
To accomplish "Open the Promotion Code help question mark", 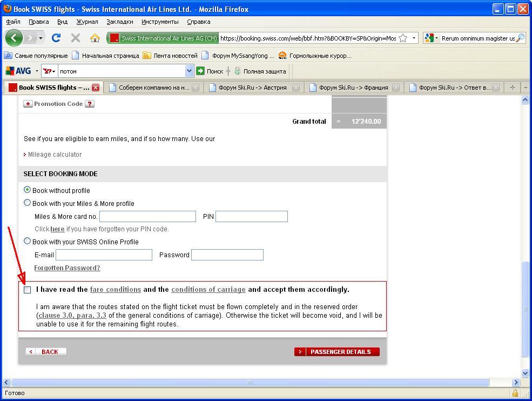I will pos(90,104).
